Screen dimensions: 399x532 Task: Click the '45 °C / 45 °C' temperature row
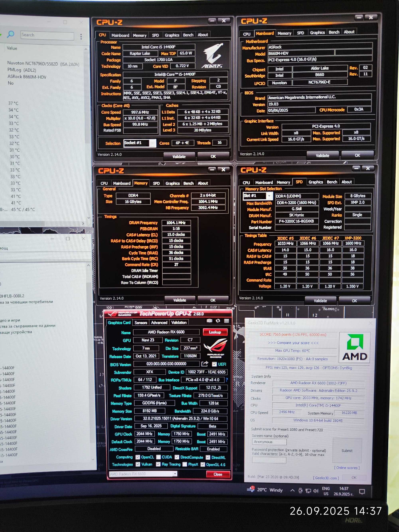[x=23, y=209]
